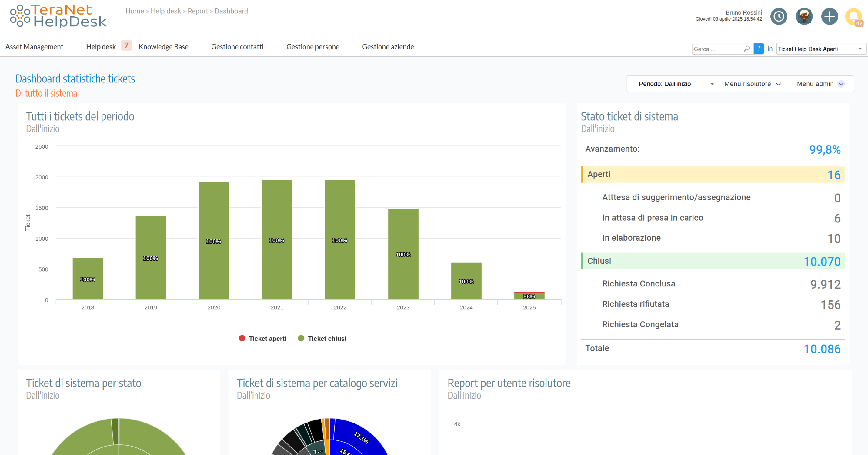
Task: Open the Help desk menu
Action: (101, 47)
